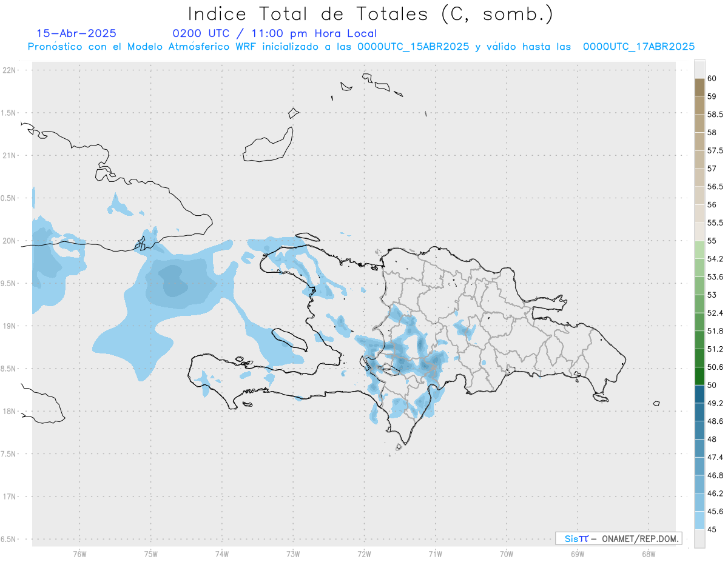Click legend value "48.6"
This screenshot has width=728, height=562.
[x=715, y=421]
